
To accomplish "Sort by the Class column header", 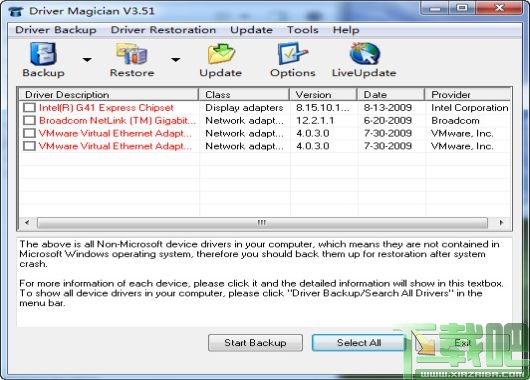I will tap(244, 94).
